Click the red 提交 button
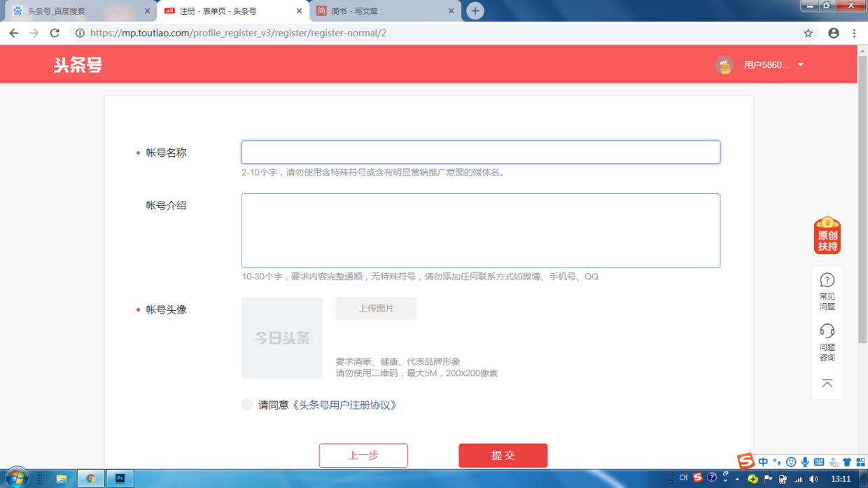The width and height of the screenshot is (868, 488). (503, 456)
